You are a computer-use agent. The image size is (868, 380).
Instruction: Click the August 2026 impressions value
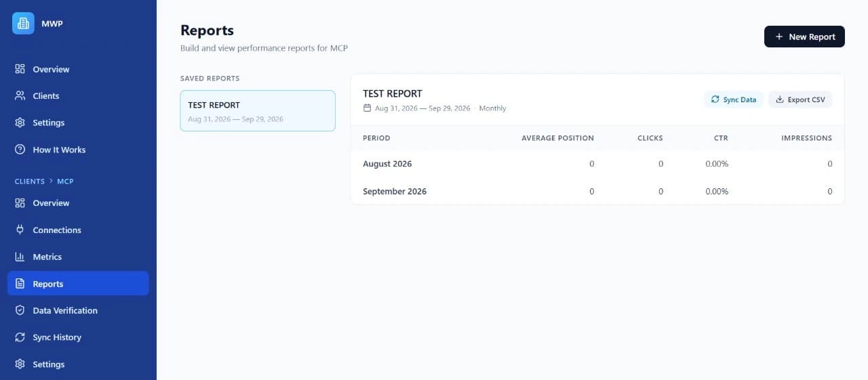830,164
